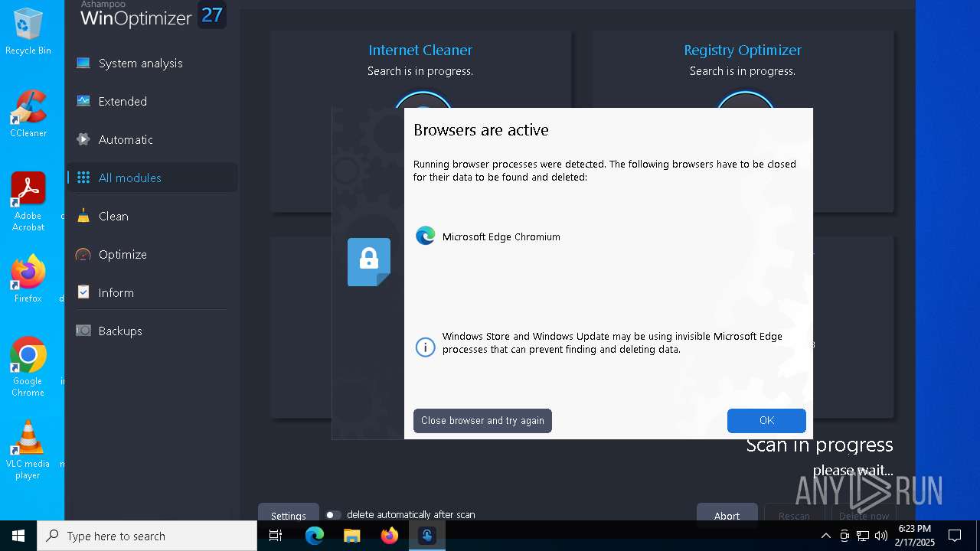Click the blue lock file icon

point(369,262)
